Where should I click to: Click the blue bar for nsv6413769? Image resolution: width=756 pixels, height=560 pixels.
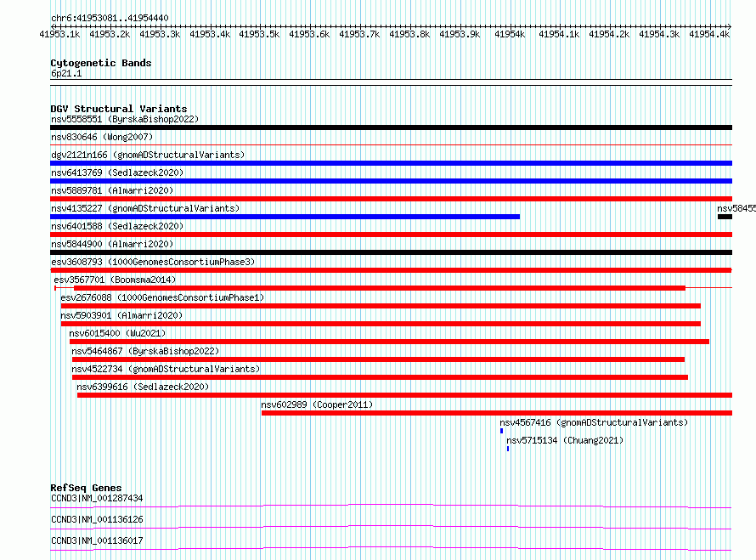point(391,181)
